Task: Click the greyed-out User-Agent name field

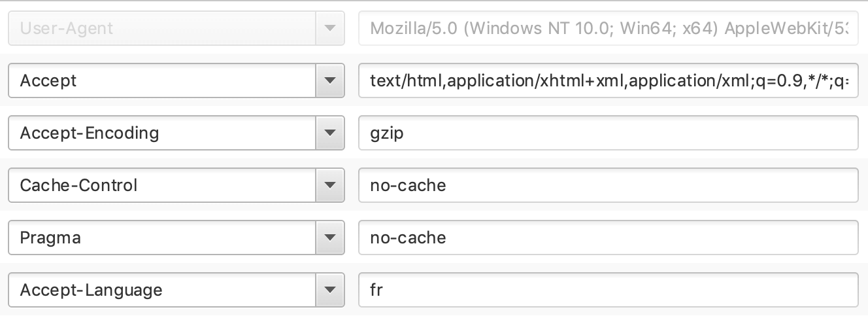Action: 161,28
